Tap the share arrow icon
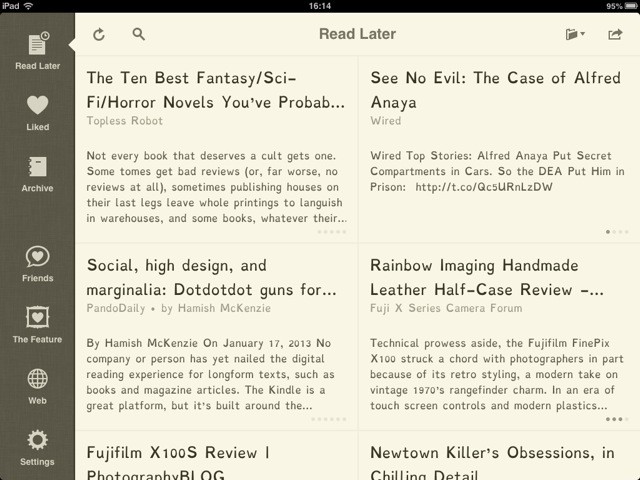This screenshot has width=640, height=480. (615, 35)
